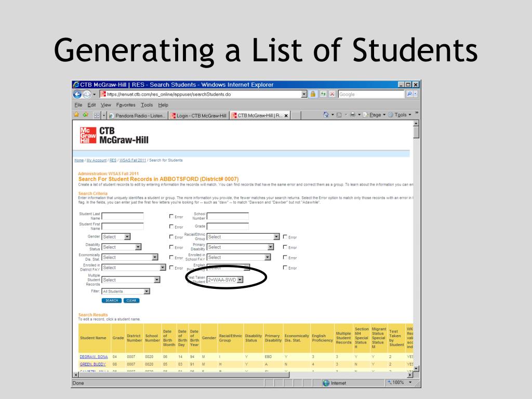This screenshot has width=532, height=399.
Task: Click the blue SEARCH button
Action: point(112,301)
